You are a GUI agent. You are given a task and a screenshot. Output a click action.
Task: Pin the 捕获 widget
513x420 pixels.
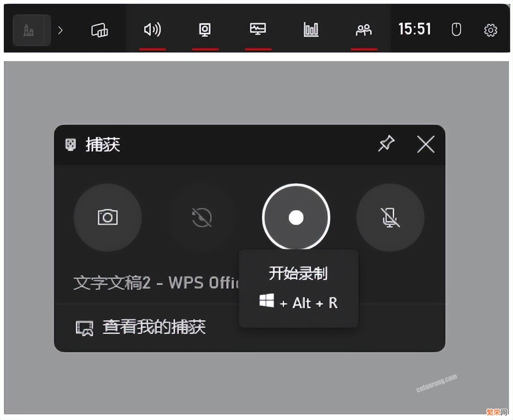click(x=386, y=144)
